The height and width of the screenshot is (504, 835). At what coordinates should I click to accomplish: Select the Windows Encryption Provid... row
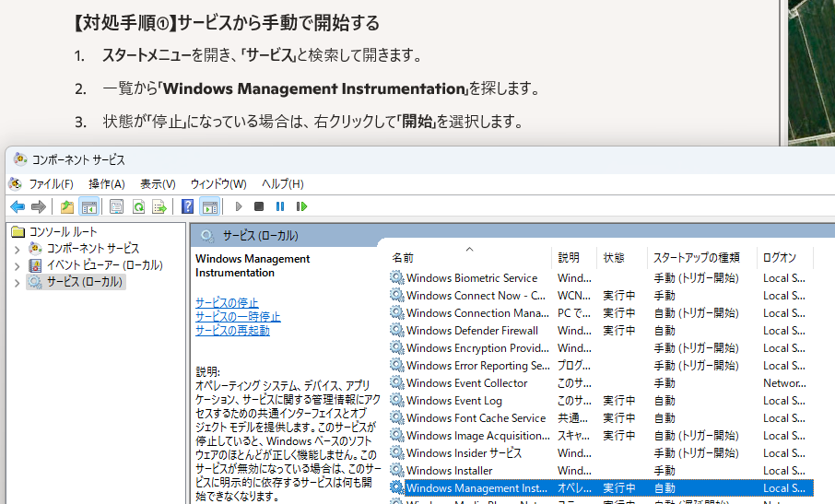click(601, 348)
